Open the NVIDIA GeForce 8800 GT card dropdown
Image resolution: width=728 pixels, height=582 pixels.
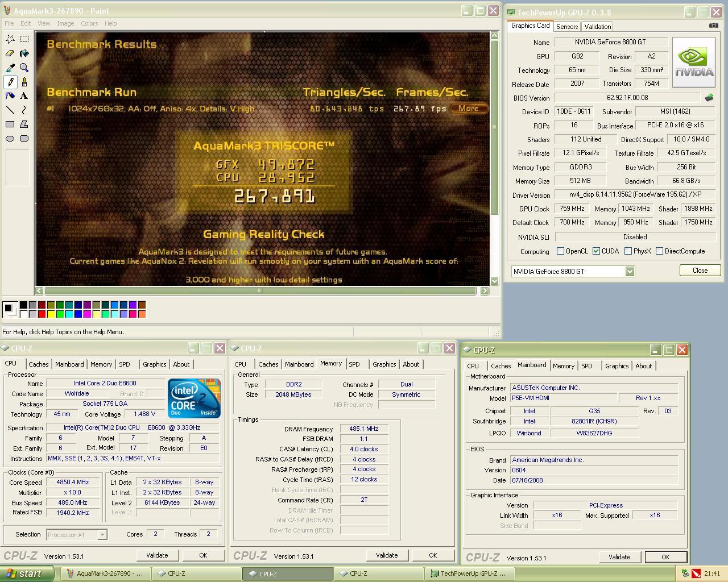click(630, 272)
